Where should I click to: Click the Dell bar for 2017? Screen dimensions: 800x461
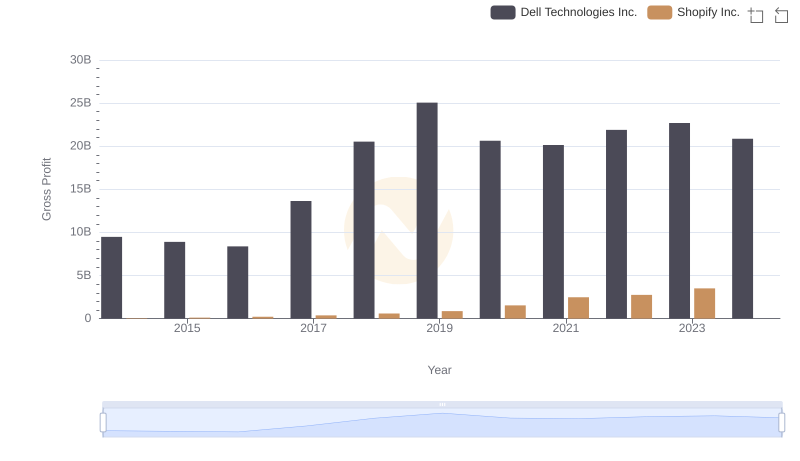pyautogui.click(x=301, y=260)
